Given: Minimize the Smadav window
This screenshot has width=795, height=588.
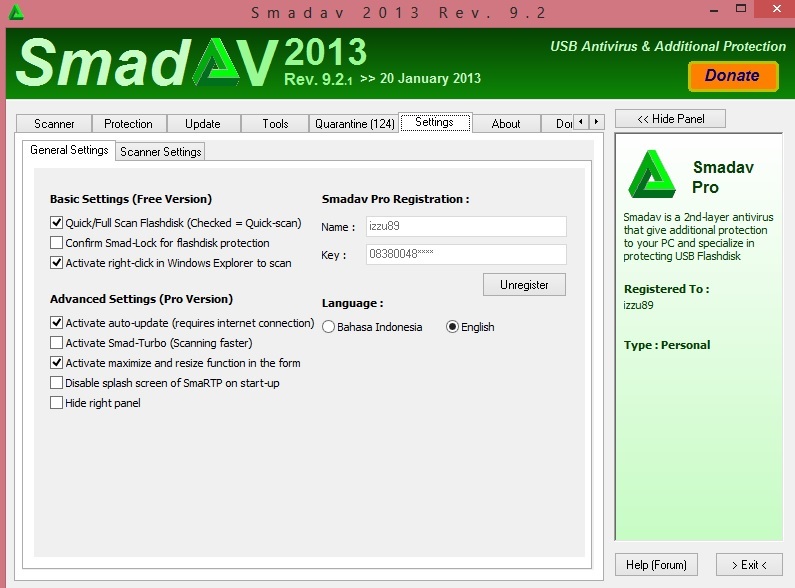Looking at the screenshot, I should (714, 10).
